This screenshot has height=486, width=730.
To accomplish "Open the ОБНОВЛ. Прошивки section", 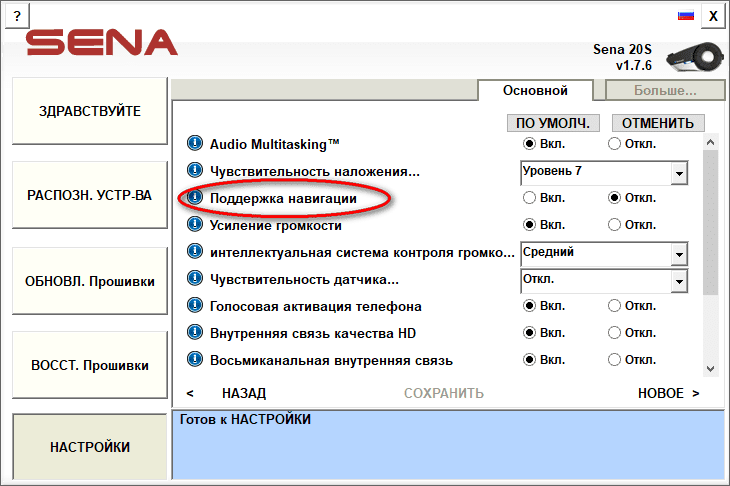I will click(x=89, y=281).
